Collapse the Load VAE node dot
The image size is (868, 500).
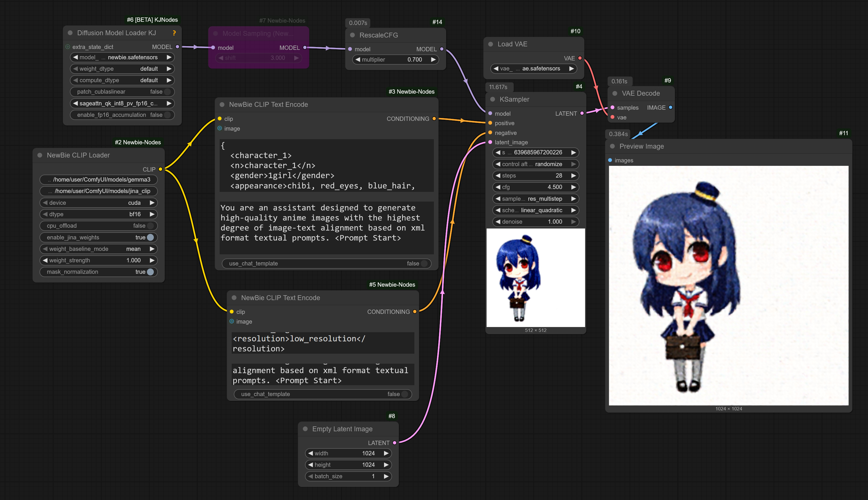tap(490, 44)
